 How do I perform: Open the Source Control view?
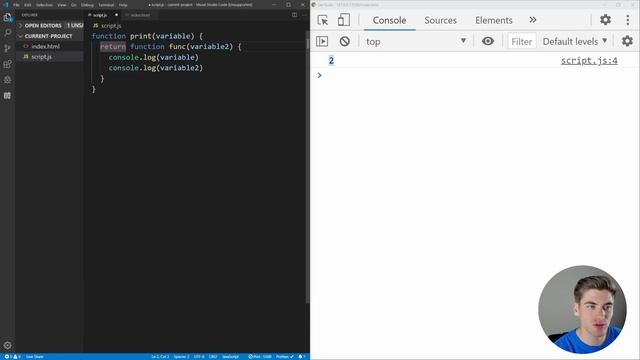click(7, 48)
